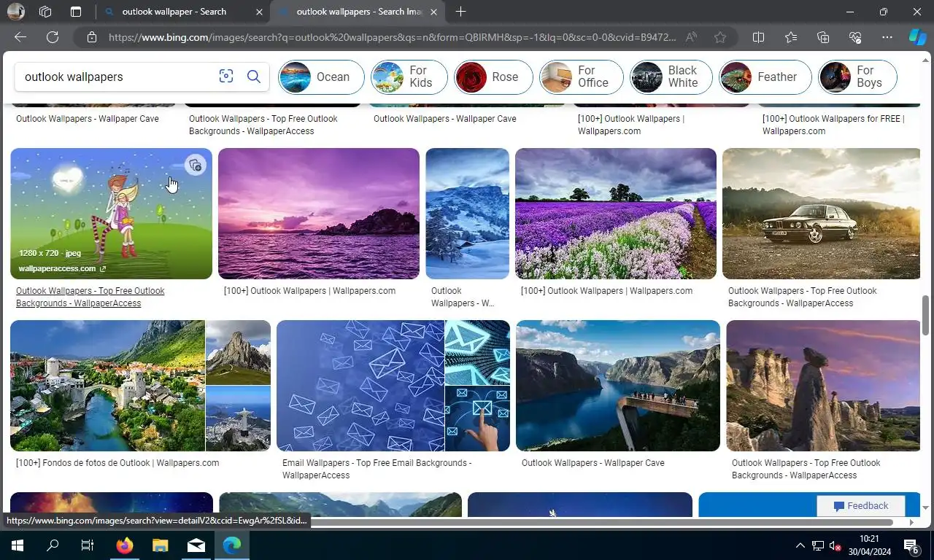Open the Christ the Redeemer small thumbnail

click(x=238, y=419)
